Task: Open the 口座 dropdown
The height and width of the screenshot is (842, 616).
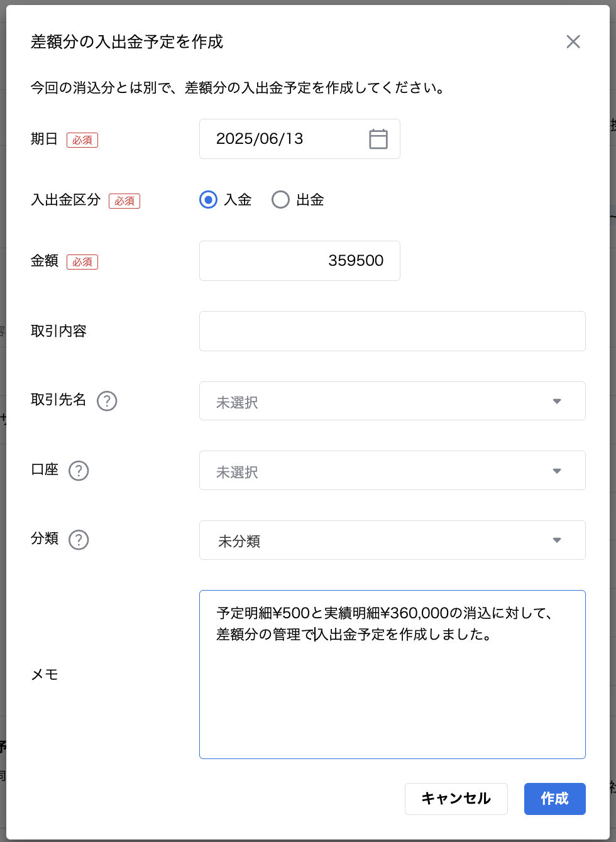Action: click(392, 471)
